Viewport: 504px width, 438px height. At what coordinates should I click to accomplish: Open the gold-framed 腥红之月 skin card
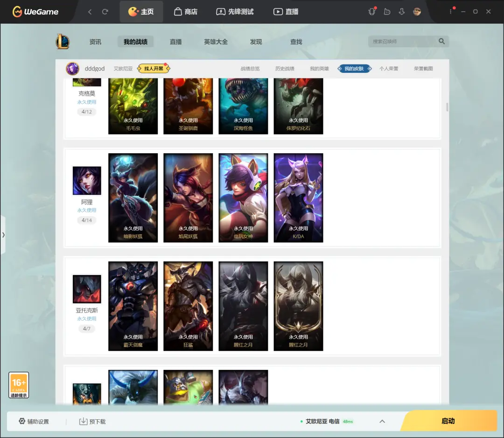(x=298, y=306)
